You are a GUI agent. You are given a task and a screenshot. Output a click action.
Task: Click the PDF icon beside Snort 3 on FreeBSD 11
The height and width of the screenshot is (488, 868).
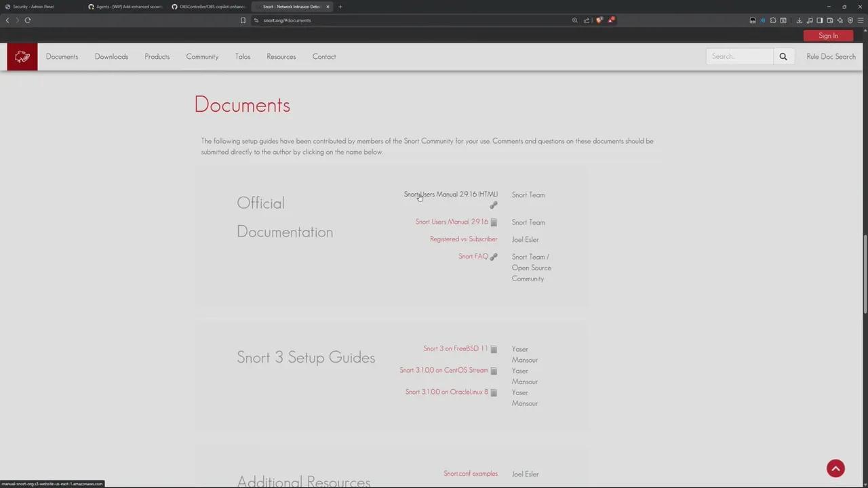494,349
